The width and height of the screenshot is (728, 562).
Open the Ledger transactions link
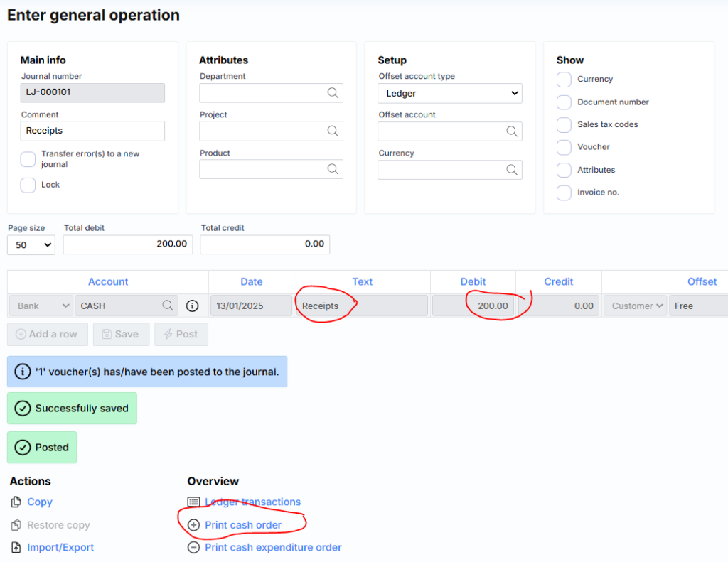[x=252, y=502]
